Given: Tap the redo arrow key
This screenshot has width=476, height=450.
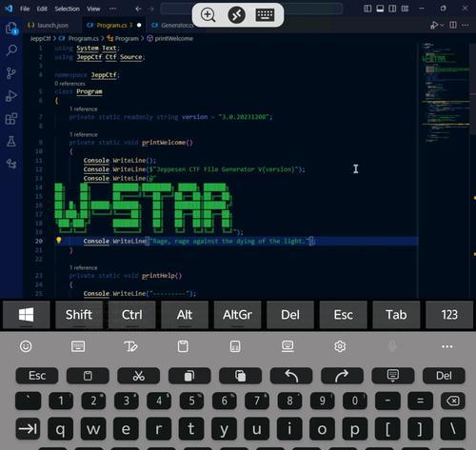Looking at the screenshot, I should pyautogui.click(x=342, y=376).
